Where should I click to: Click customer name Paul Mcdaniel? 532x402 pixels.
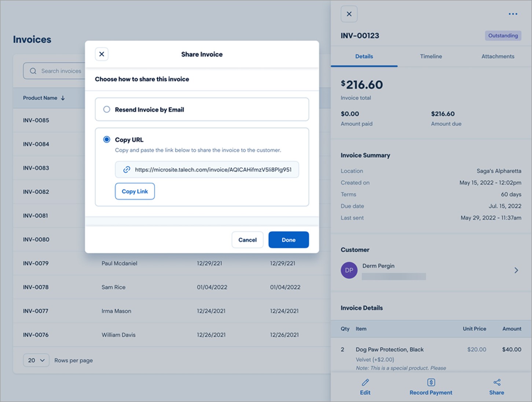(120, 263)
